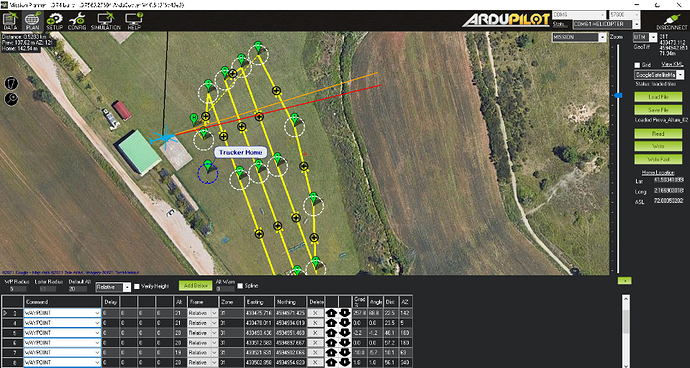Open the Relative altitude mode dropdown
Screen dimensions: 690x368
pos(114,287)
